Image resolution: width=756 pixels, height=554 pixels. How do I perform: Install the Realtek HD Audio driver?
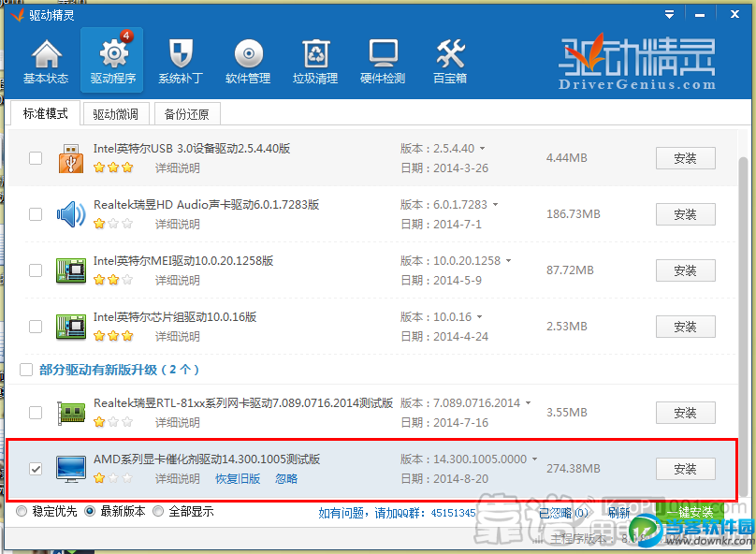pos(685,214)
